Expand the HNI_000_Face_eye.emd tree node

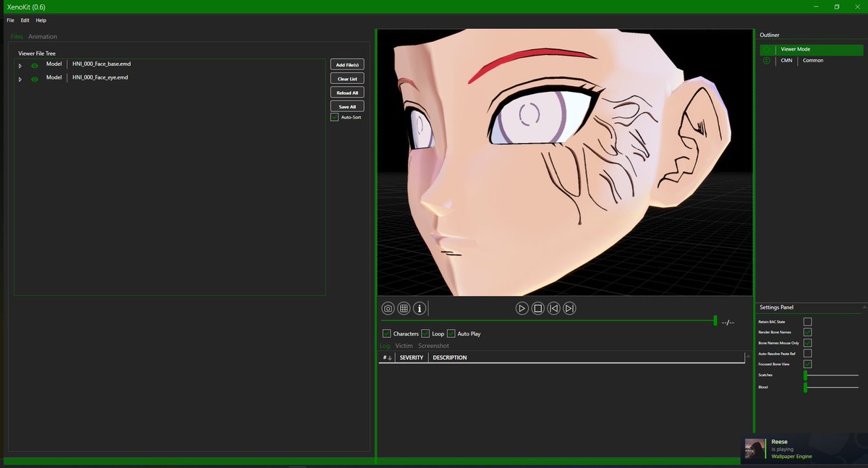[x=20, y=77]
